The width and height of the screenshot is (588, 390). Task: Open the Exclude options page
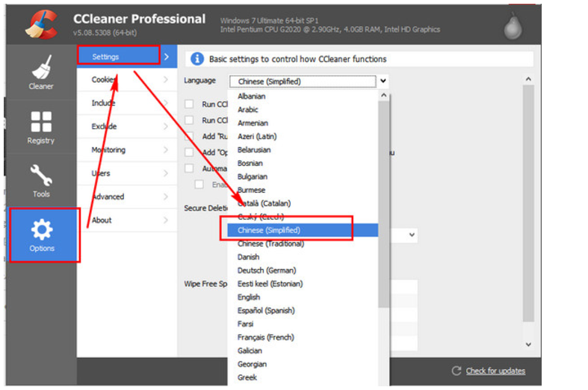coord(127,126)
